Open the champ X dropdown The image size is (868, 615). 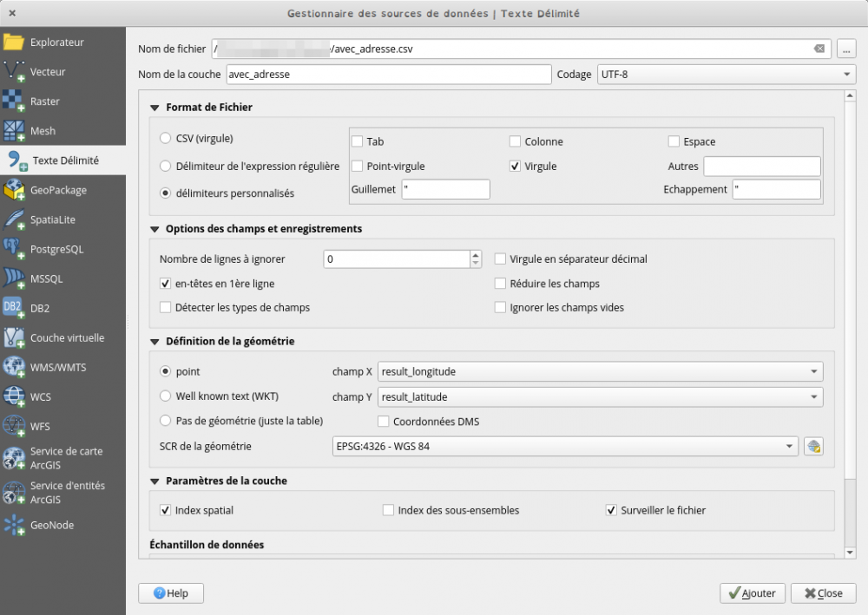click(x=599, y=371)
